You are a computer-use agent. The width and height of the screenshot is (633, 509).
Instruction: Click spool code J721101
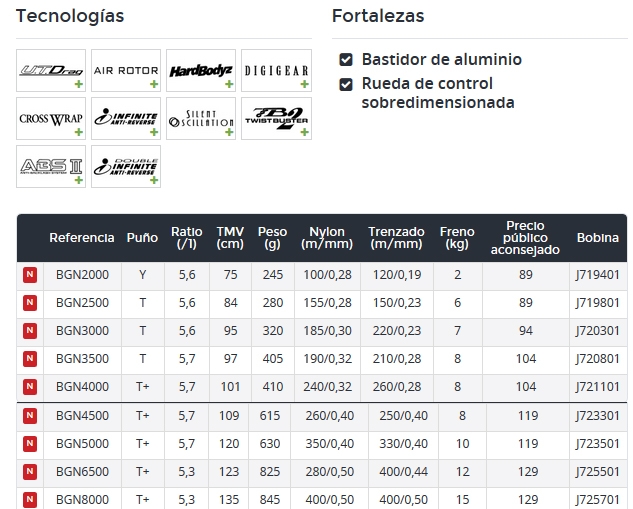tap(598, 387)
